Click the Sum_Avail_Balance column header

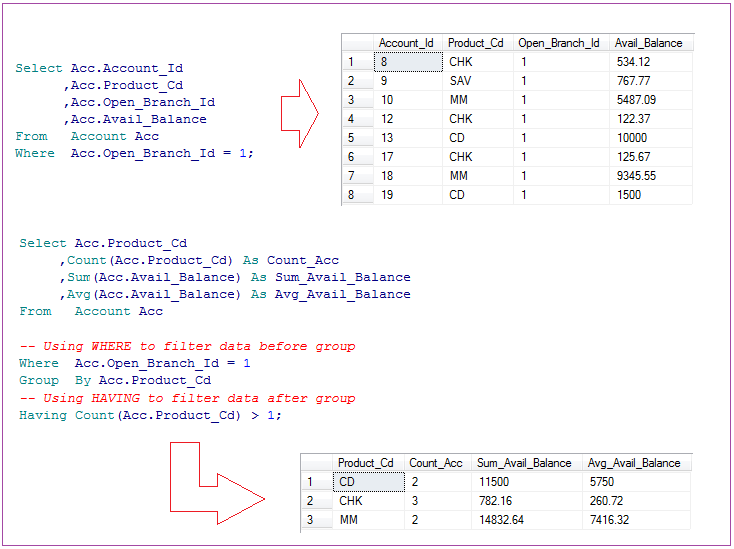[x=527, y=463]
